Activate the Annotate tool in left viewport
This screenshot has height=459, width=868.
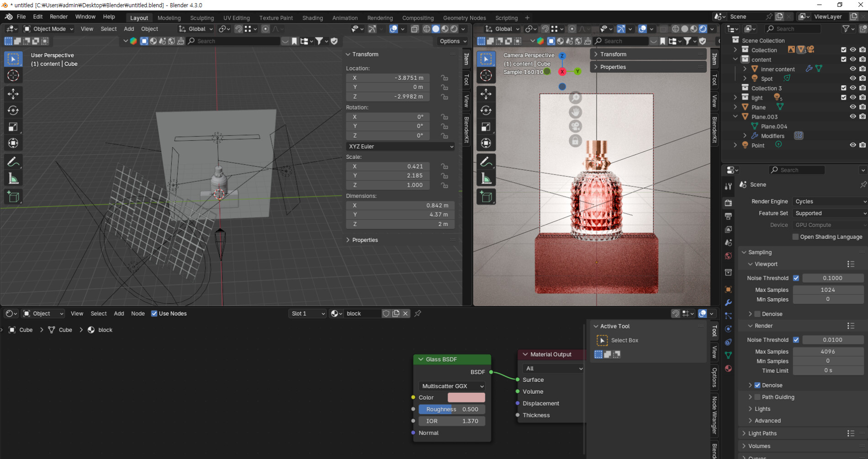pos(13,162)
